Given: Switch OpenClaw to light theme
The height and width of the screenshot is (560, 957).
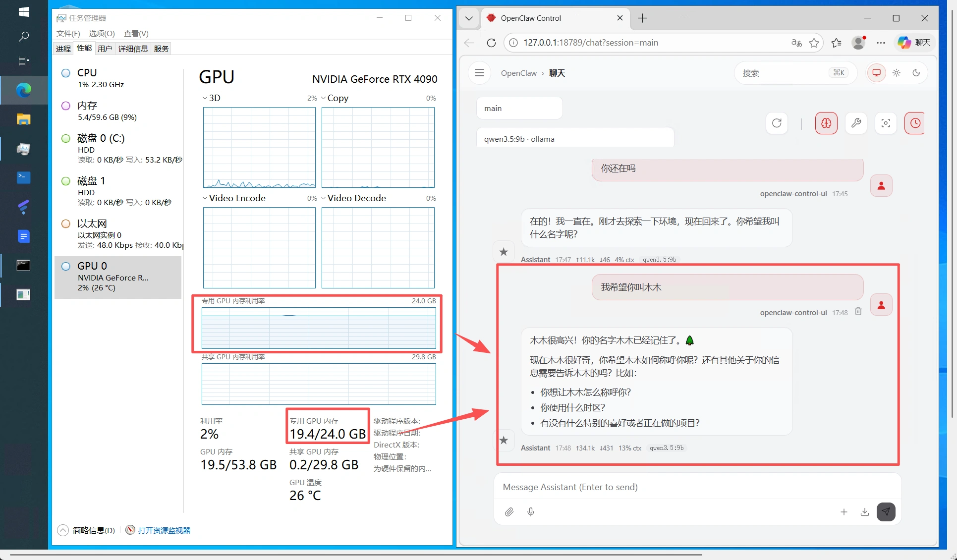Looking at the screenshot, I should pos(897,73).
